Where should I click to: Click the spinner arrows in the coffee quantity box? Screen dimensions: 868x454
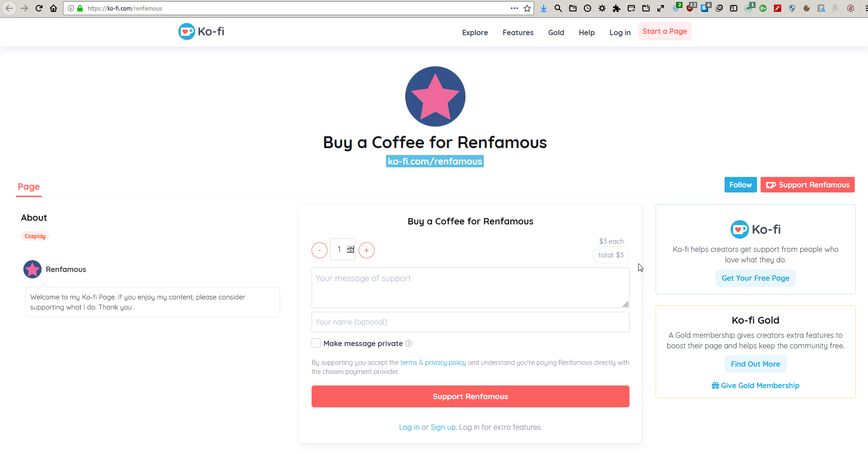pyautogui.click(x=350, y=249)
